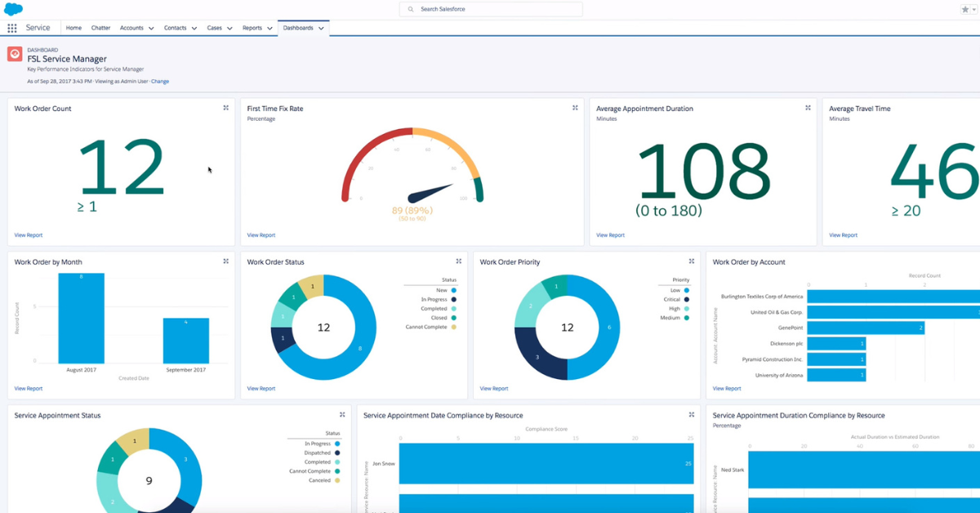This screenshot has height=513, width=980.
Task: Click the Dickenson plc bar
Action: tap(836, 343)
